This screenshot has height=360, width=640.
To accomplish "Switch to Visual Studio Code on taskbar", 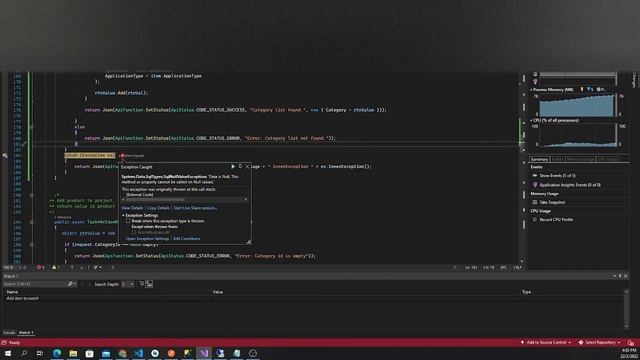I will click(x=138, y=353).
